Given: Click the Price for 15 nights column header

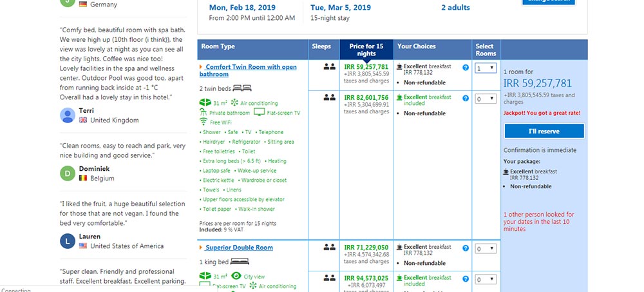Looking at the screenshot, I should pyautogui.click(x=366, y=50).
